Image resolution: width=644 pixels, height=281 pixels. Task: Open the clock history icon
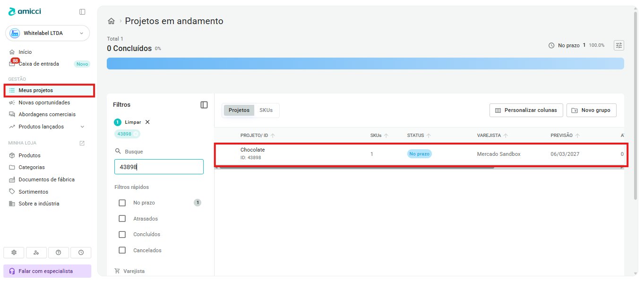(81, 253)
